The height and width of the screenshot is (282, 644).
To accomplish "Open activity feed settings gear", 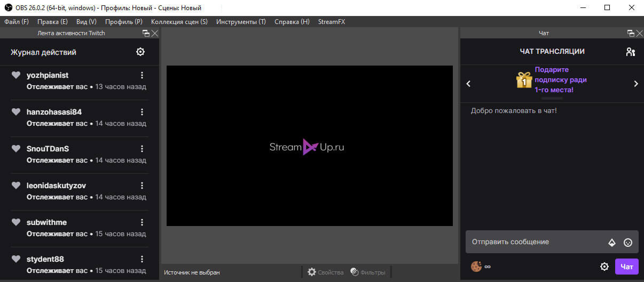I will 140,52.
